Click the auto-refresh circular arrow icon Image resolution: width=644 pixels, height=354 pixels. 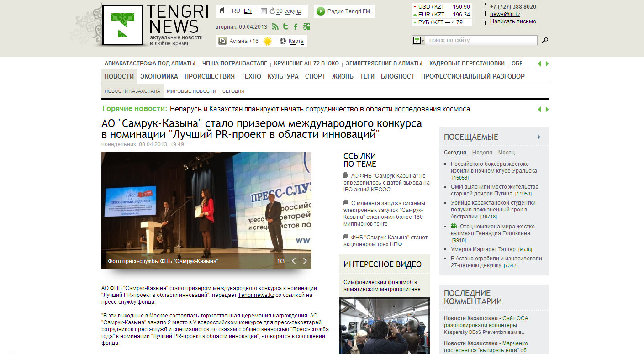pos(273,11)
